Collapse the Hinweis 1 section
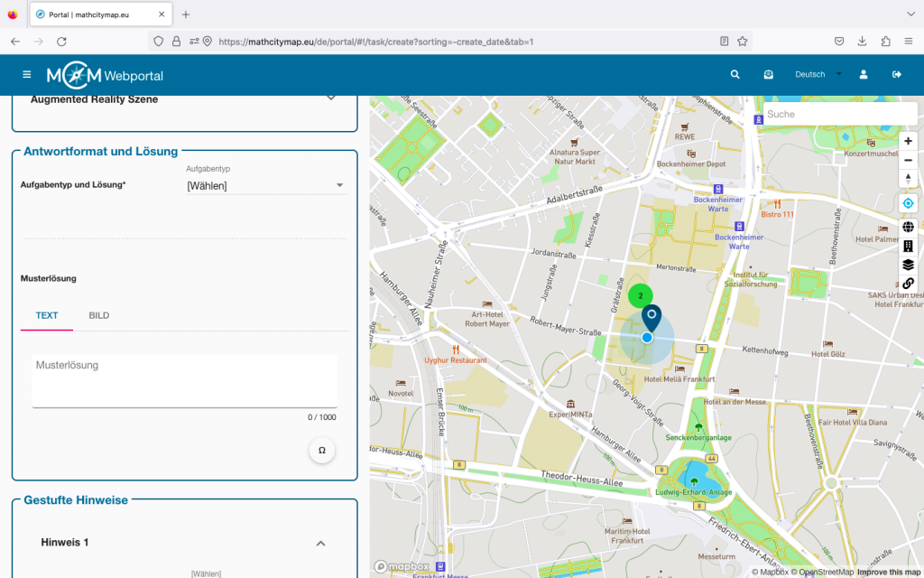The height and width of the screenshot is (578, 924). tap(319, 543)
